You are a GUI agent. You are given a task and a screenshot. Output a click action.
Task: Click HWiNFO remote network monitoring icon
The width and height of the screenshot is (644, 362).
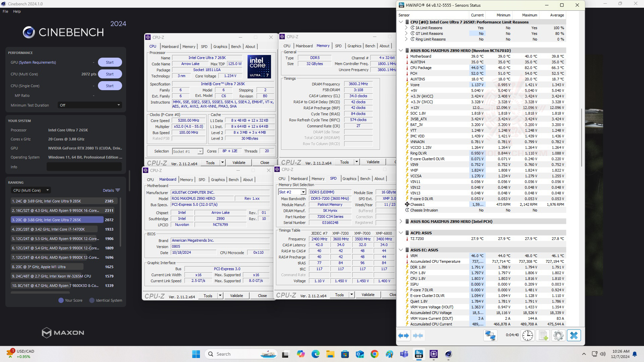490,336
